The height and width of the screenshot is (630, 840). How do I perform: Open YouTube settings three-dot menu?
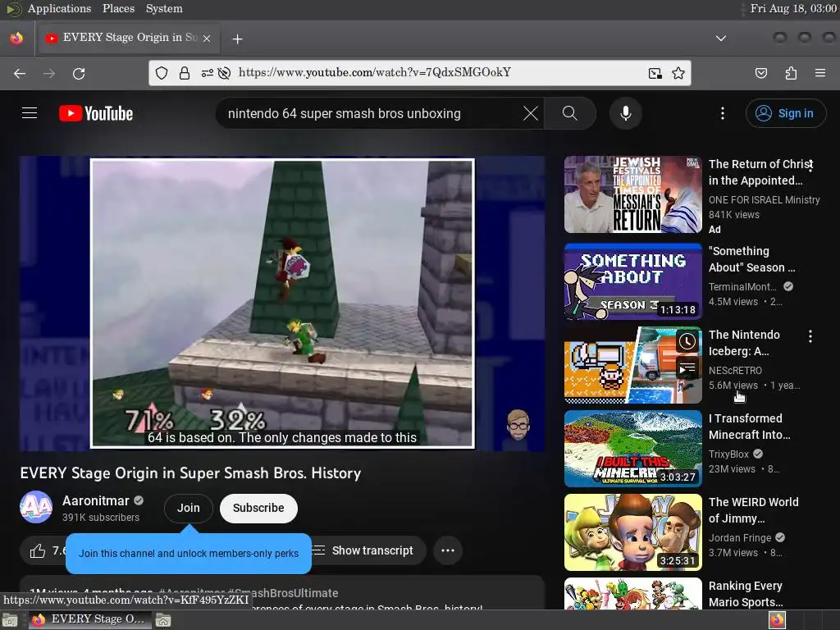point(722,113)
